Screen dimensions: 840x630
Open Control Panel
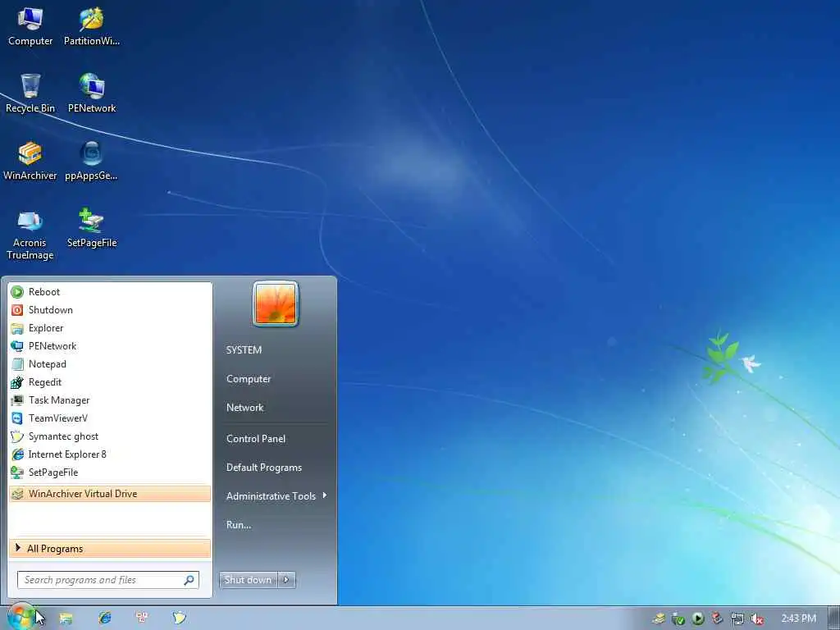256,439
